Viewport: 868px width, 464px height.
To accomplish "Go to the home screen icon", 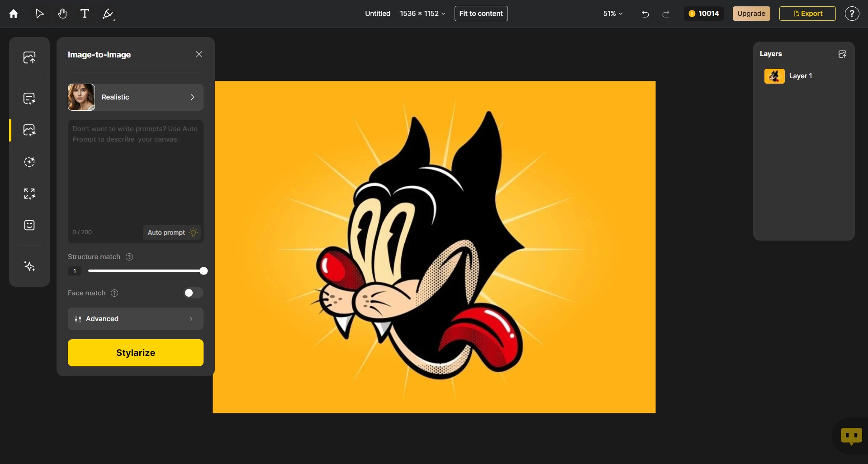I will click(x=14, y=14).
